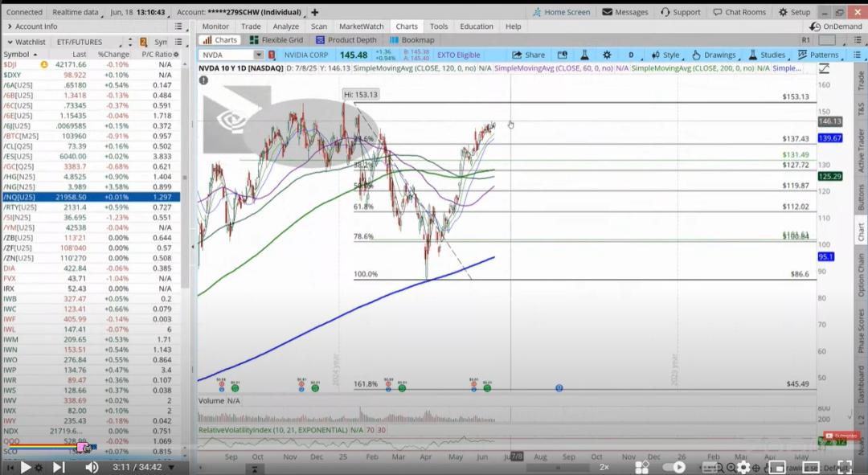Click the icon right of Share
The height and width of the screenshot is (475, 868).
562,55
